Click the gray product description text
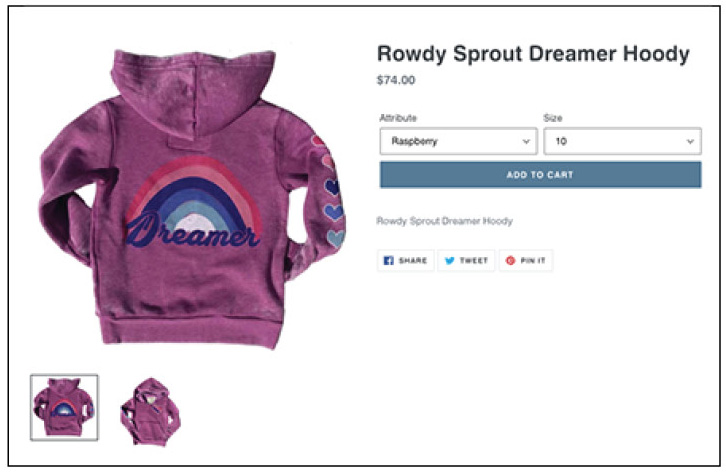This screenshot has height=474, width=726. click(444, 221)
